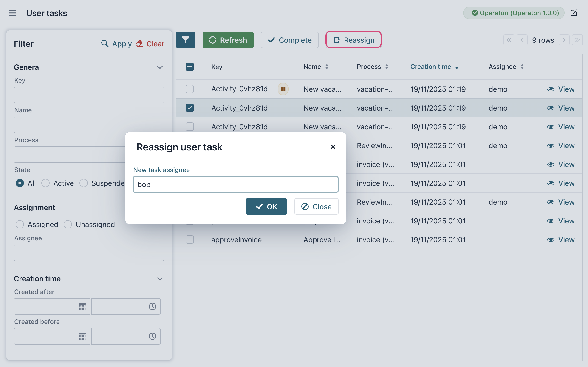Confirm reassignment with the OK button
The width and height of the screenshot is (588, 367).
266,206
